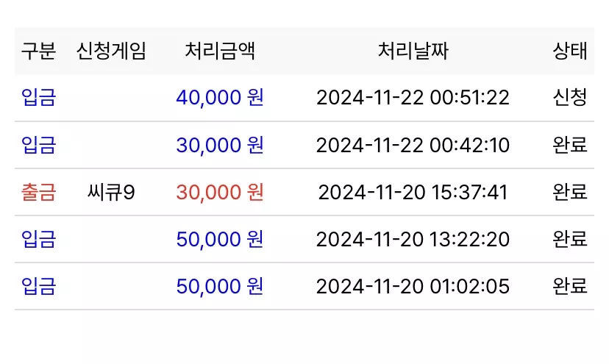The width and height of the screenshot is (609, 364).
Task: Select the red 30,000 원 withdrawal amount
Action: click(x=220, y=192)
